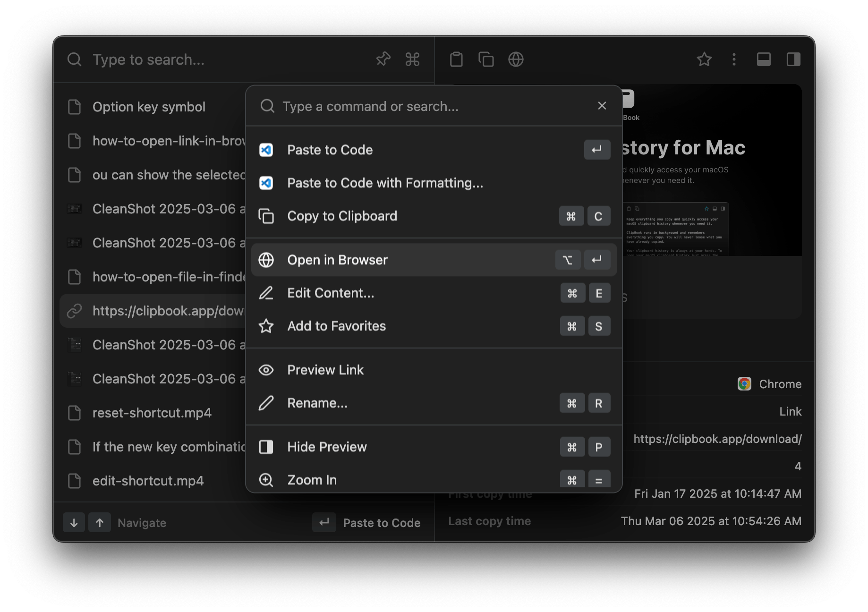Select 'ou can show the selected' item
Screen dimensions: 868x612
(x=153, y=175)
